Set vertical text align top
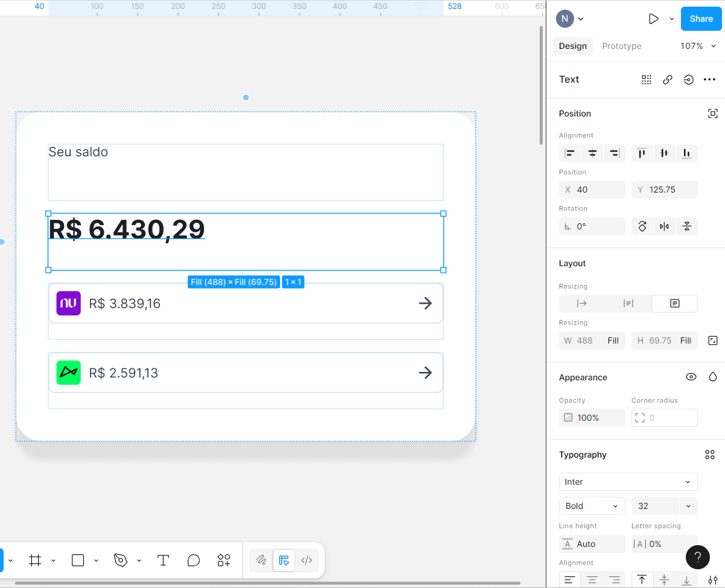This screenshot has height=588, width=725. [642, 580]
